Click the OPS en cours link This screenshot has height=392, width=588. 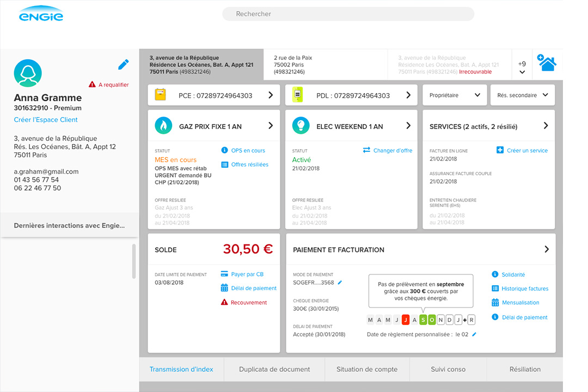point(248,150)
